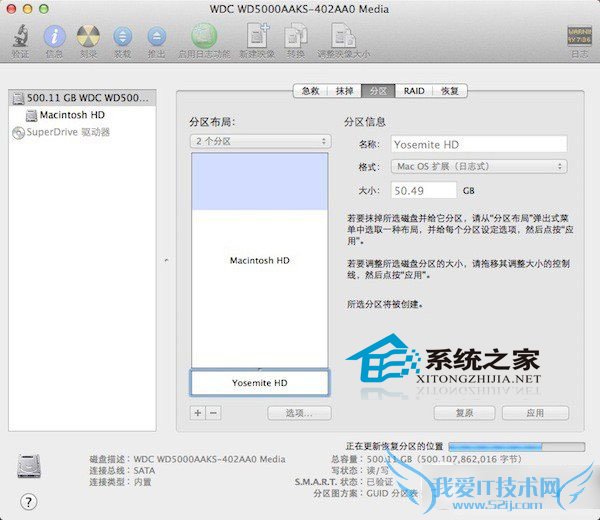
Task: Click the 'S.M.A.R.T. 状态' status text
Action: click(x=328, y=482)
